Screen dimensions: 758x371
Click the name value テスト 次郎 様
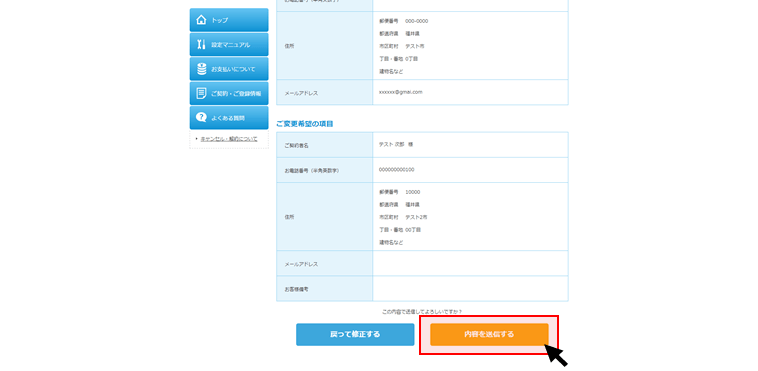[x=396, y=145]
